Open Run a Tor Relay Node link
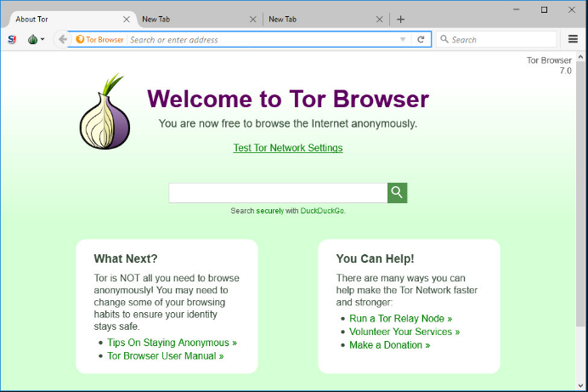This screenshot has width=588, height=392. click(x=400, y=319)
